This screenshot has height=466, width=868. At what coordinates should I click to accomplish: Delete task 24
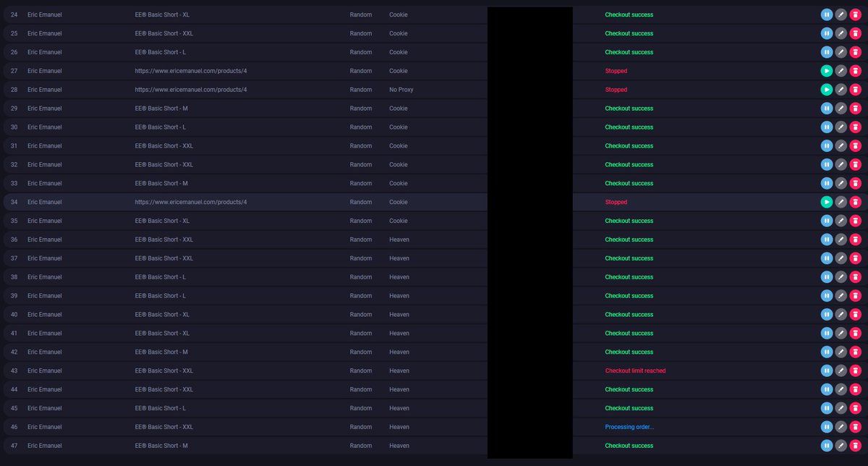click(x=855, y=14)
